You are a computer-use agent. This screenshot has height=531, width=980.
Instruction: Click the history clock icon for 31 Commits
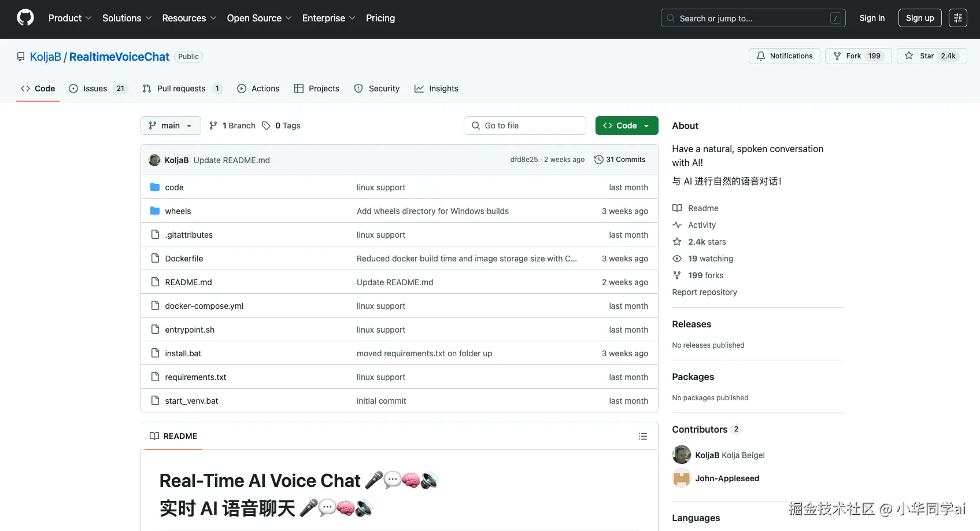tap(599, 160)
